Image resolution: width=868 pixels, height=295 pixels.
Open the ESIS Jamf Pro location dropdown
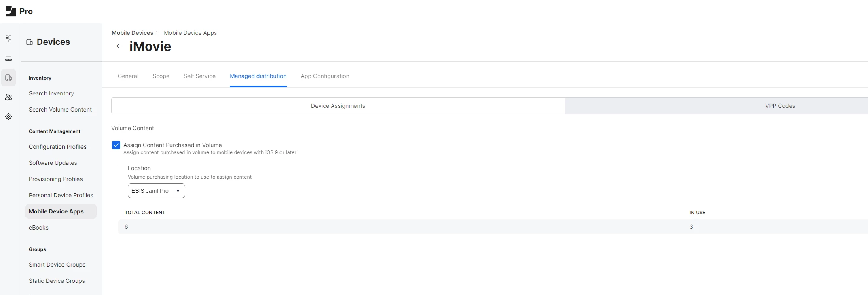[157, 191]
